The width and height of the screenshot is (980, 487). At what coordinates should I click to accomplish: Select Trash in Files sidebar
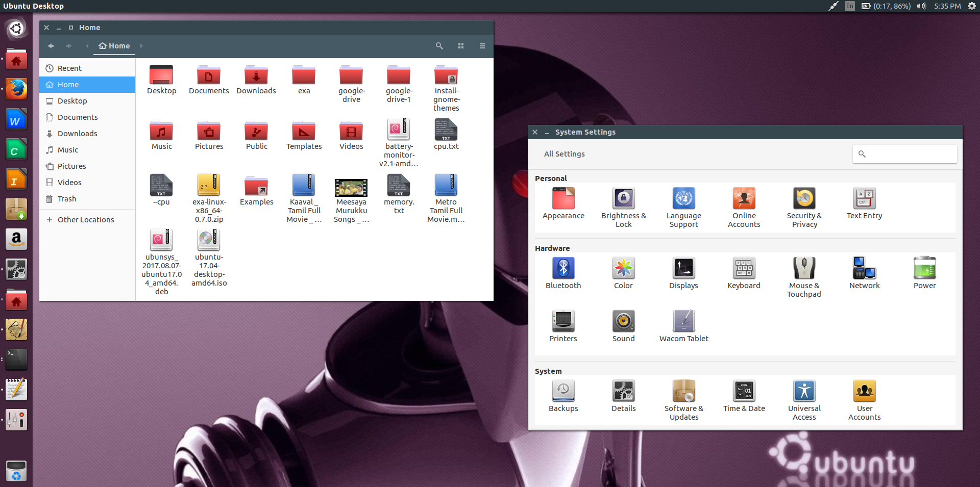point(87,199)
